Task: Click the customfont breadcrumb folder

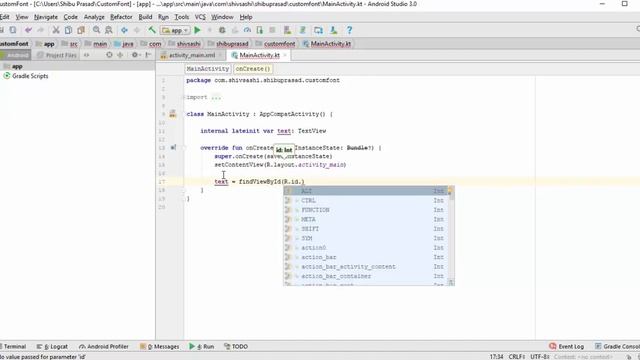Action: 276,44
